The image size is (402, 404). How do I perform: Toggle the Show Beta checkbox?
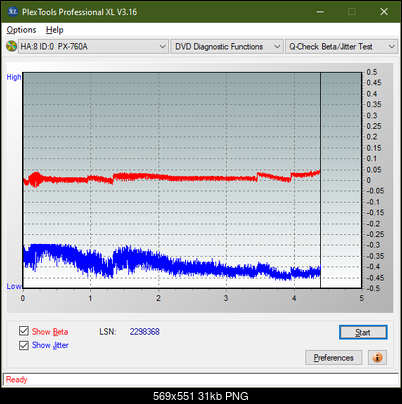tap(24, 331)
